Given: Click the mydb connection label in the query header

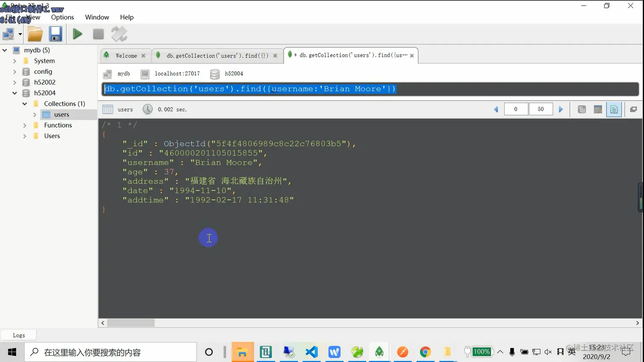Looking at the screenshot, I should pyautogui.click(x=124, y=74).
